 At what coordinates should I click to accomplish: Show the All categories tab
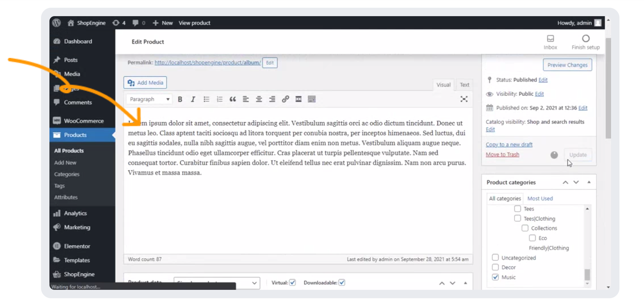pos(505,199)
